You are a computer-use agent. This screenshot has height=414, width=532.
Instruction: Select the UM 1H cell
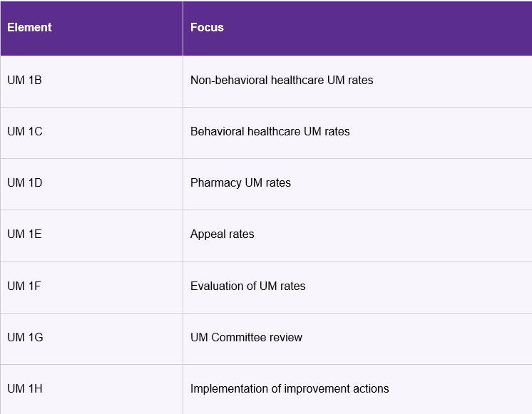[x=26, y=389]
